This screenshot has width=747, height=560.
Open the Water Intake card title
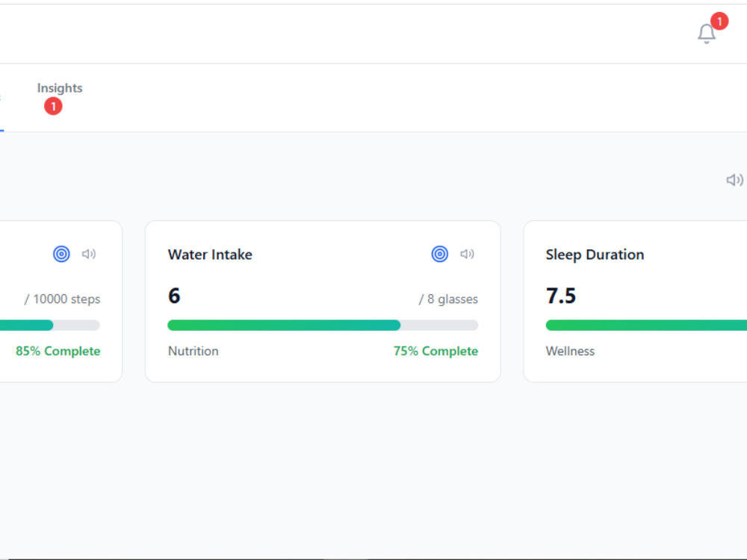(210, 255)
